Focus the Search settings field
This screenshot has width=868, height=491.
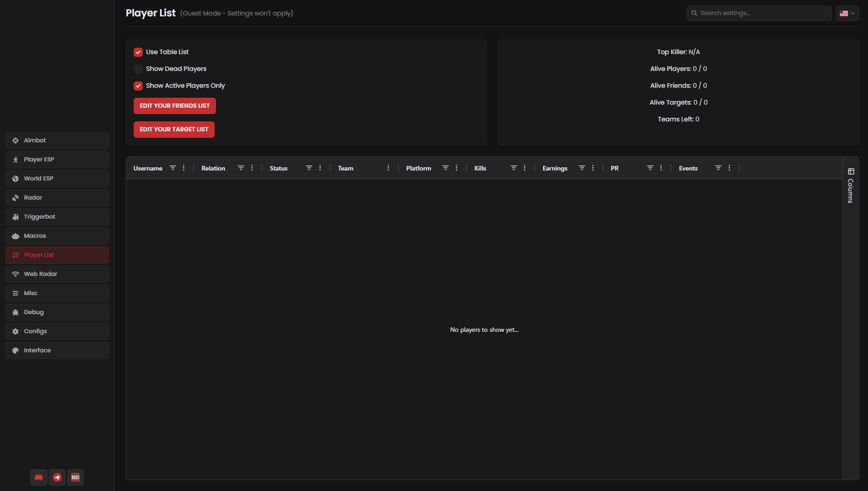click(759, 13)
